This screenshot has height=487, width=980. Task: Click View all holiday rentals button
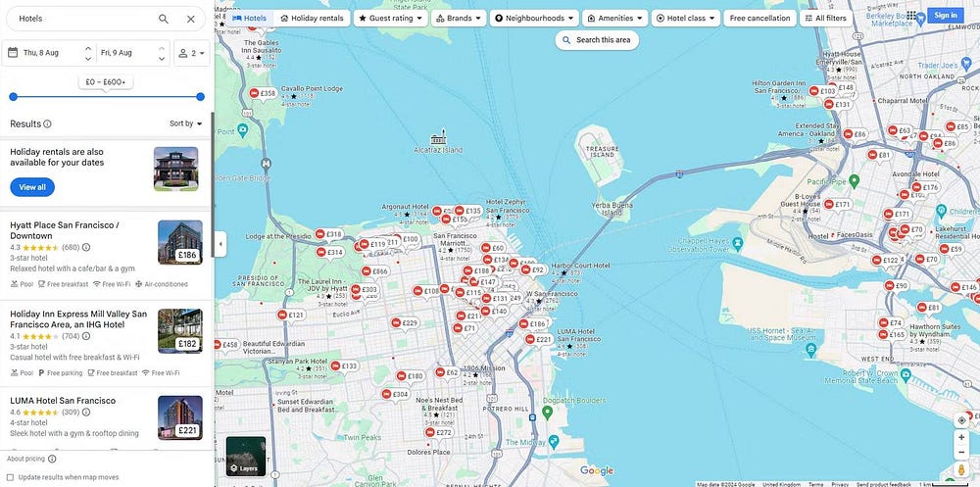pyautogui.click(x=32, y=187)
